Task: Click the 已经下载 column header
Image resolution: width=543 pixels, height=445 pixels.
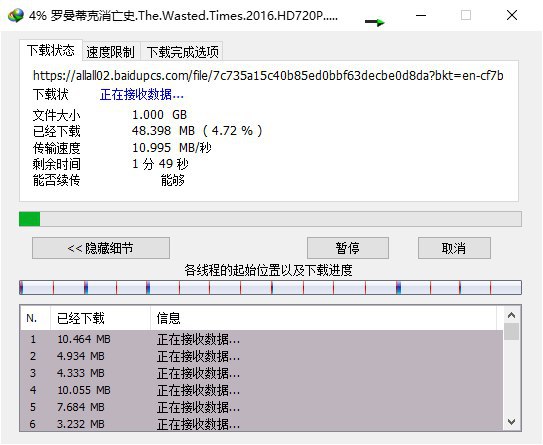Action: tap(100, 318)
